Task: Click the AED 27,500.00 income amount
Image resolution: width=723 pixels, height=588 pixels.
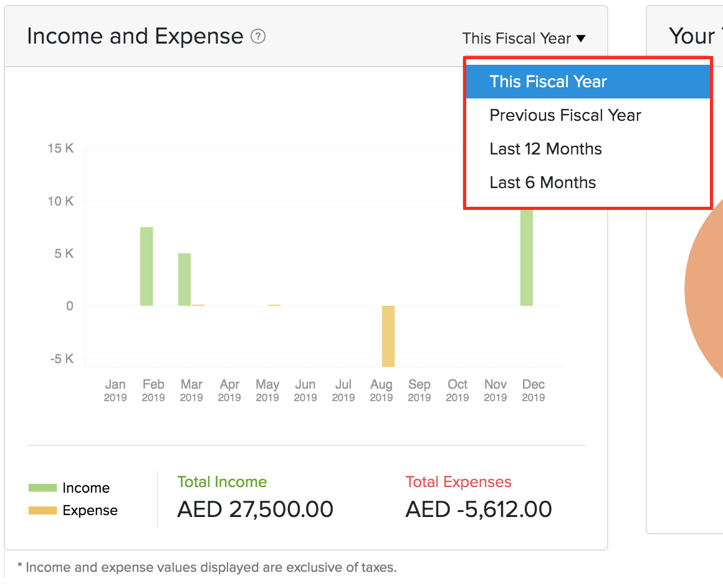Action: tap(255, 510)
